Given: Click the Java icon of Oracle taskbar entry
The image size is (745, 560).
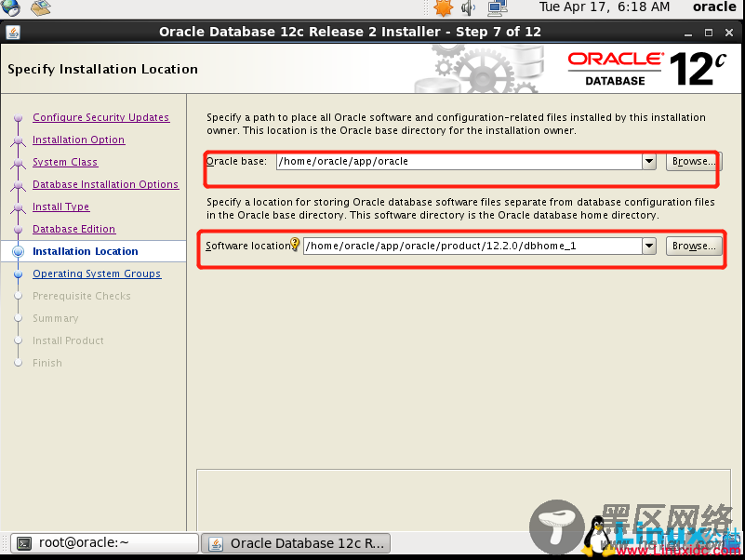Looking at the screenshot, I should tap(216, 543).
